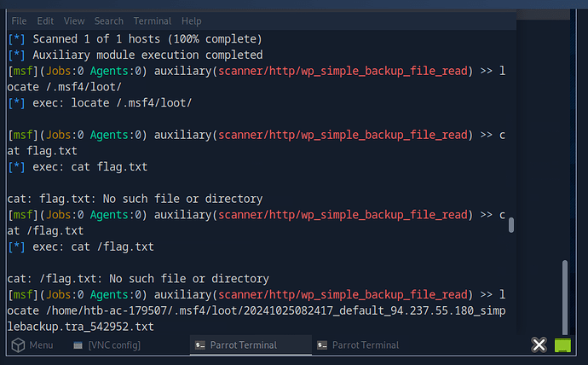Viewport: 588px width, 365px height.
Task: Click the loot file path in the terminal
Action: pyautogui.click(x=256, y=310)
